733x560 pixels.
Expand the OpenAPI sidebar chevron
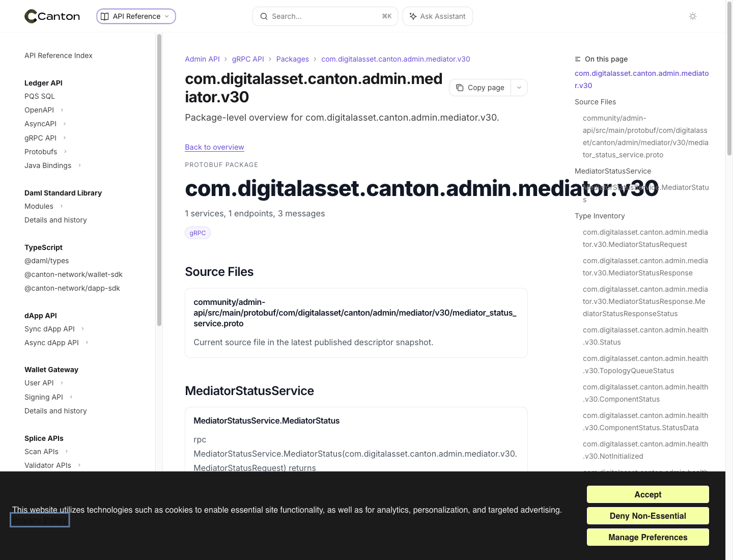coord(62,110)
